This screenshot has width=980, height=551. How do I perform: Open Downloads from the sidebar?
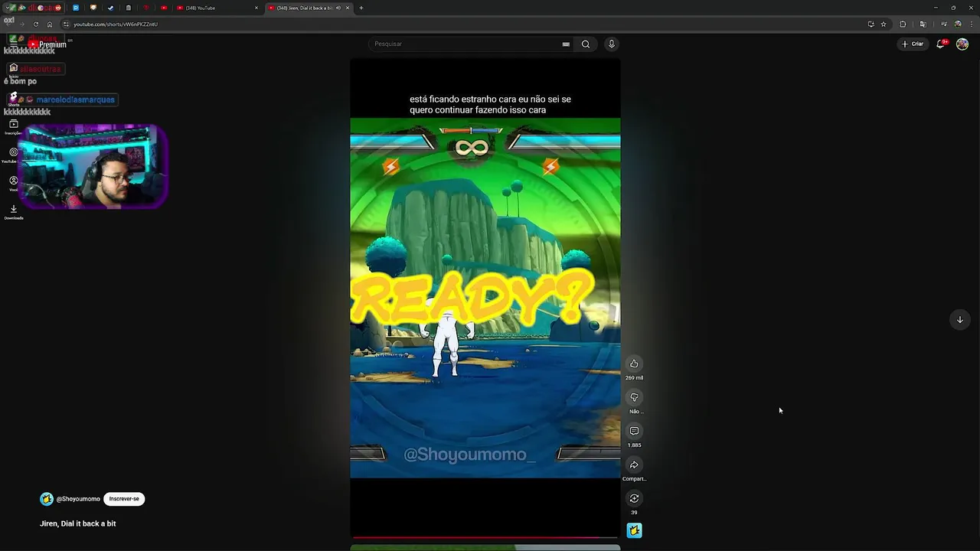pyautogui.click(x=13, y=211)
